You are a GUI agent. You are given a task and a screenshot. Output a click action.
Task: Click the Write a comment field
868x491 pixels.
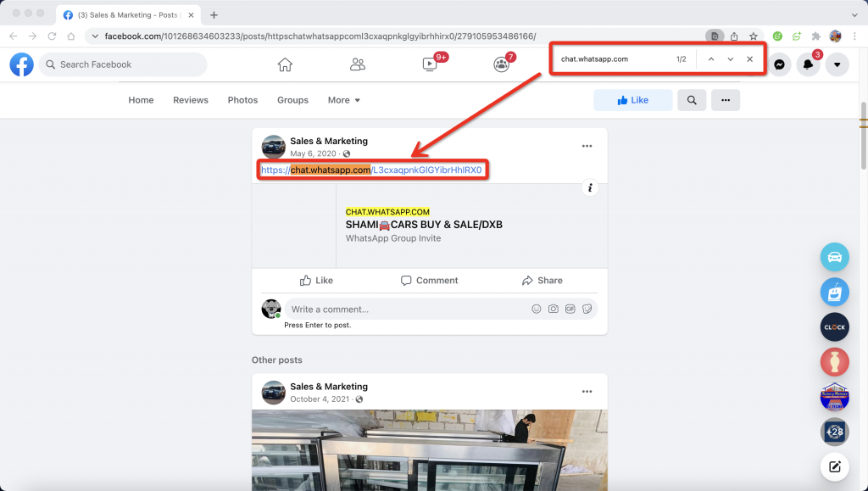407,309
